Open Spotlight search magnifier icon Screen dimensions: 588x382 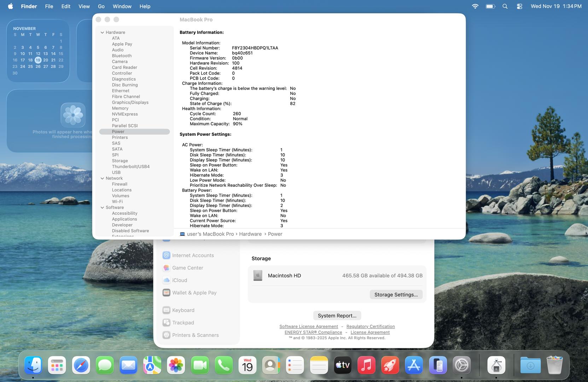pos(505,6)
